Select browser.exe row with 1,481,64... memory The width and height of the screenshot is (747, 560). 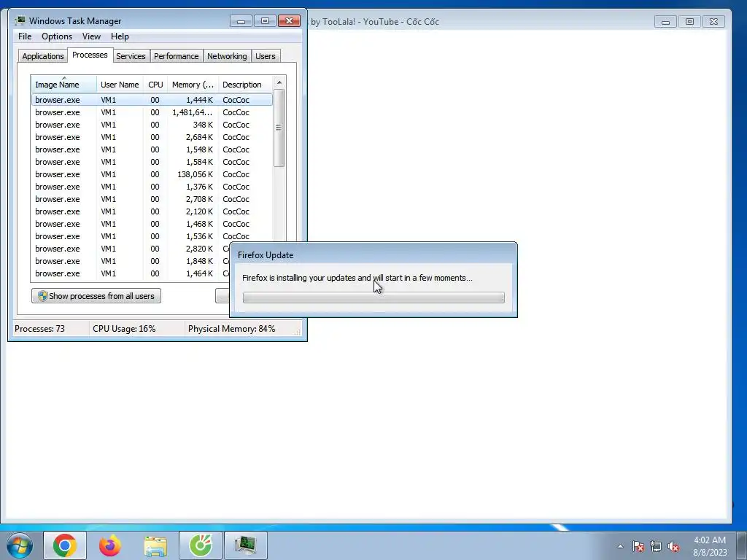pos(152,112)
